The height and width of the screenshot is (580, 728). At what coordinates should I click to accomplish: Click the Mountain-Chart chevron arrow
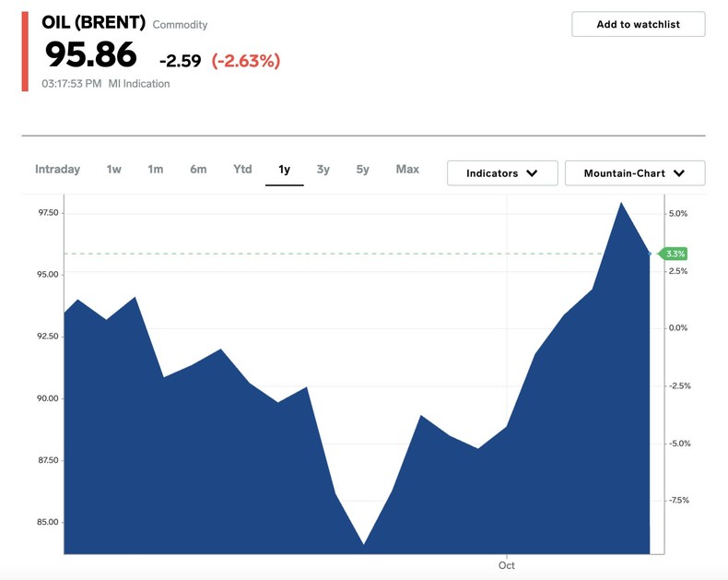pos(679,173)
